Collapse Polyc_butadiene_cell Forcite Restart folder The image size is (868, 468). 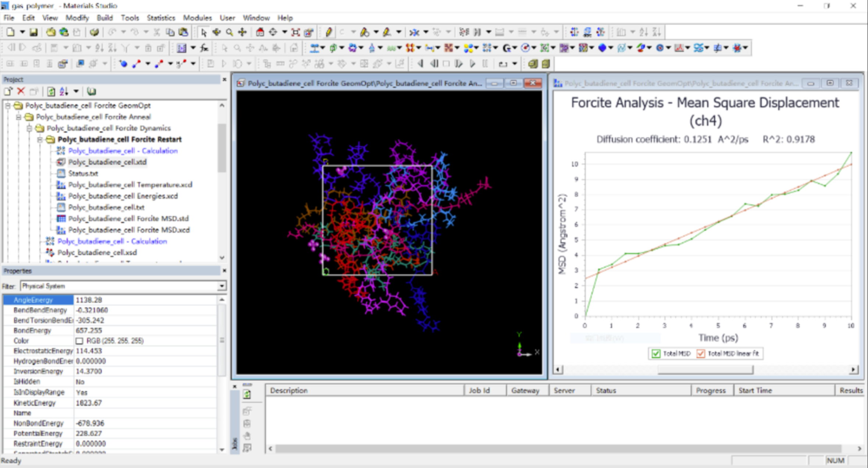tap(40, 139)
